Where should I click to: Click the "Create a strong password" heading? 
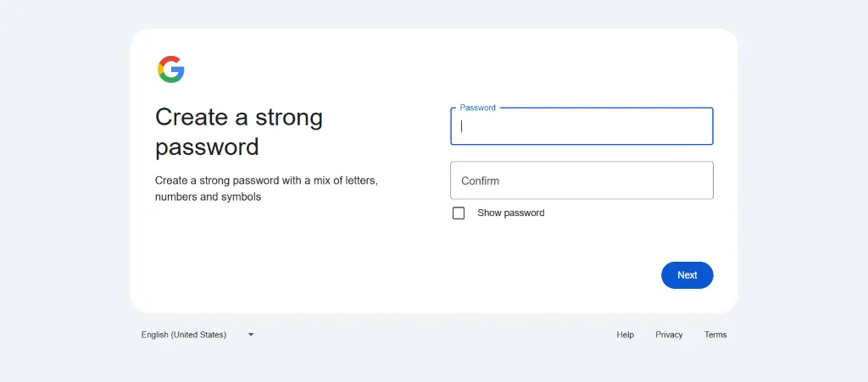238,131
